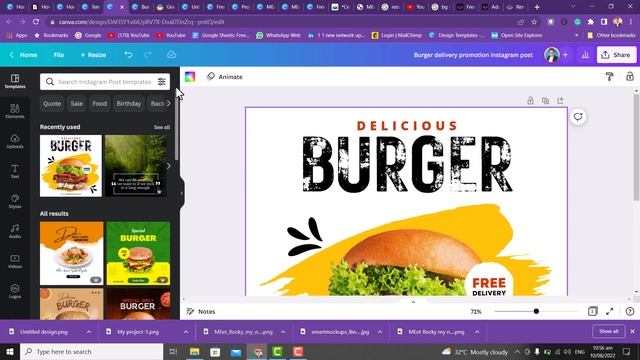This screenshot has height=360, width=640.
Task: Duplicate the page with the duplicate icon
Action: (x=545, y=100)
